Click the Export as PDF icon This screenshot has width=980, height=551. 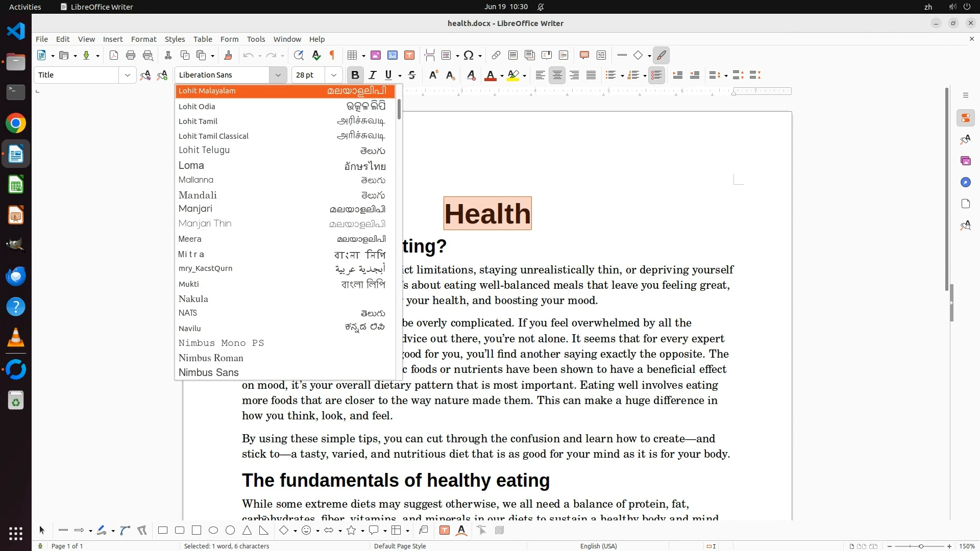point(114,56)
